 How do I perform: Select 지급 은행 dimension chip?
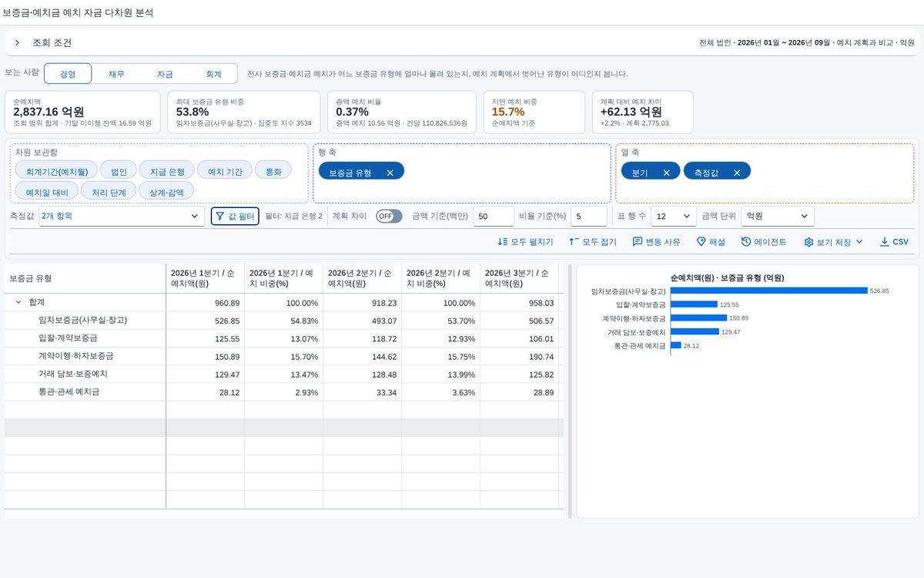pyautogui.click(x=167, y=172)
